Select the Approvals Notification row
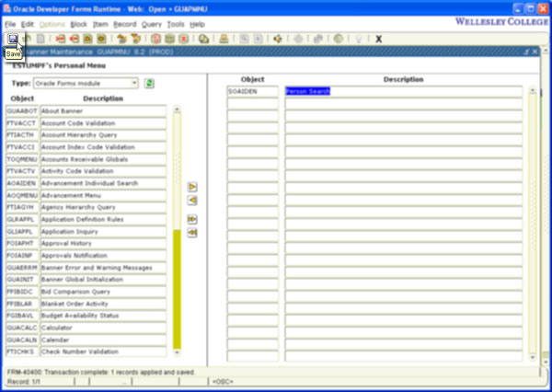 click(86, 255)
